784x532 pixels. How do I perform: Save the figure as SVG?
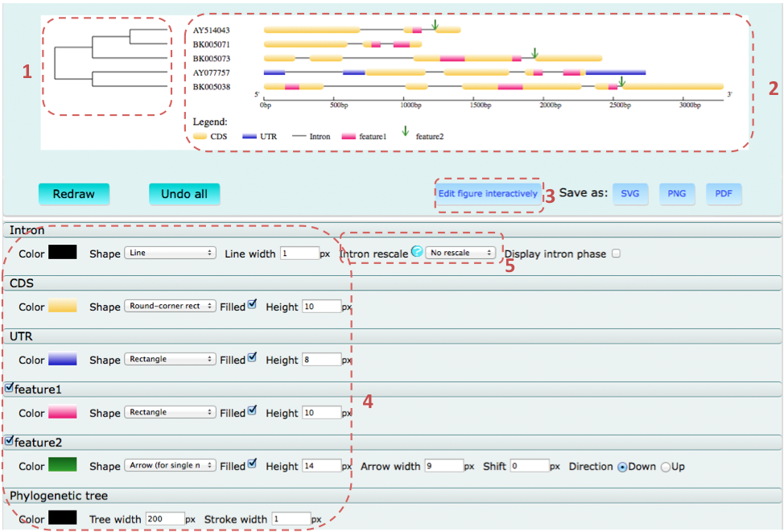tap(629, 194)
